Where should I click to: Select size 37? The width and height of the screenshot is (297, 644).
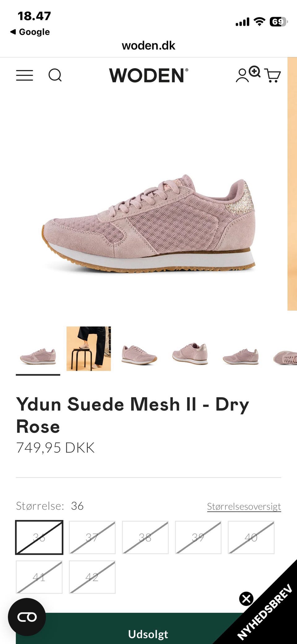click(92, 537)
